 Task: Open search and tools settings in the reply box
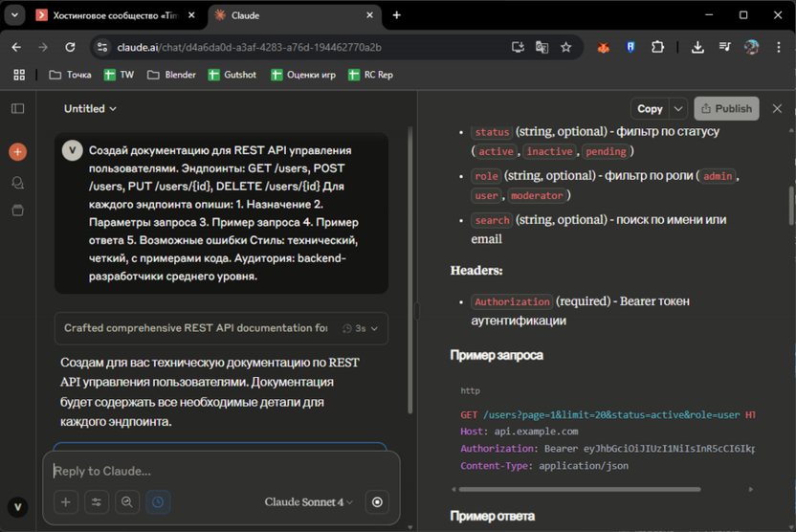97,502
